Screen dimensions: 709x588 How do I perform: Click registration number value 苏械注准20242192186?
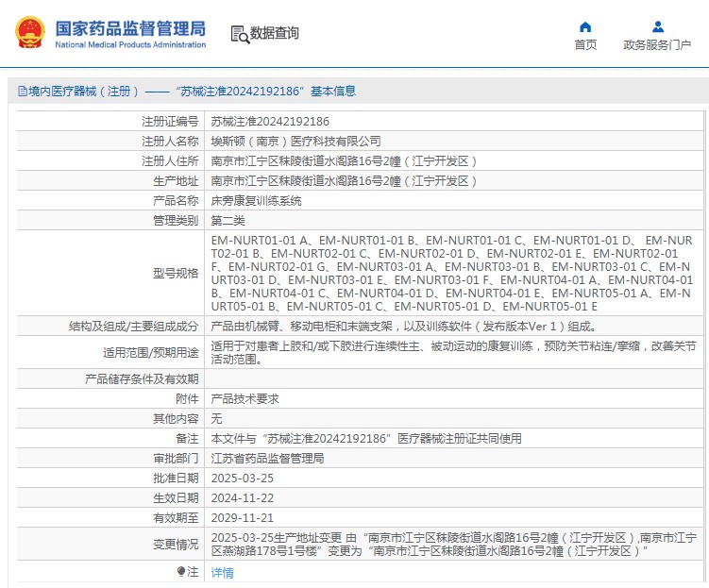click(x=269, y=122)
